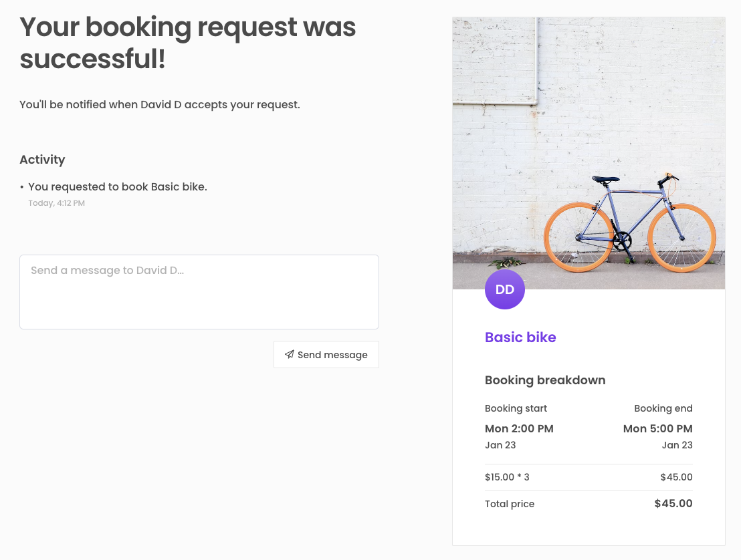Image resolution: width=741 pixels, height=560 pixels.
Task: Click the bold $45.00 total amount
Action: coord(673,504)
